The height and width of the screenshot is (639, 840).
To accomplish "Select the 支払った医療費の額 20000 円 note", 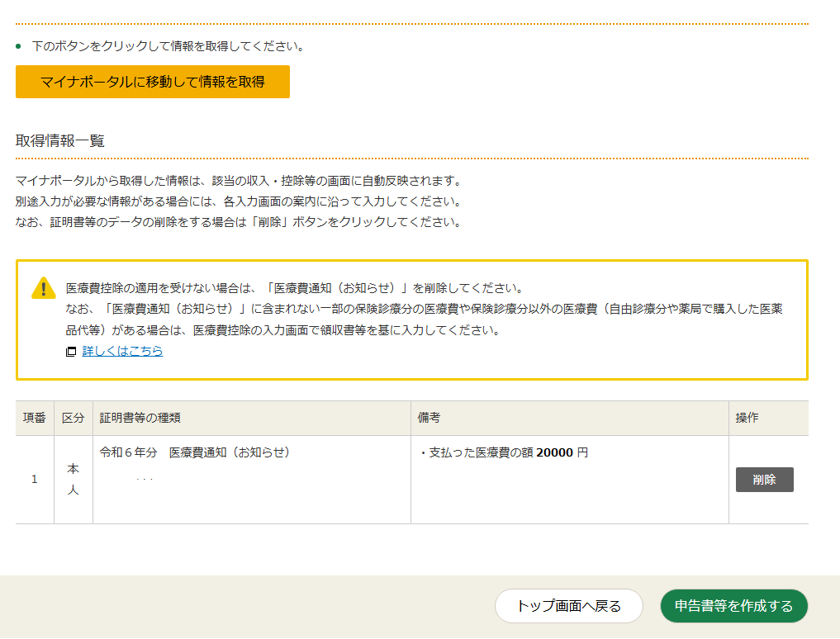I will coord(504,452).
